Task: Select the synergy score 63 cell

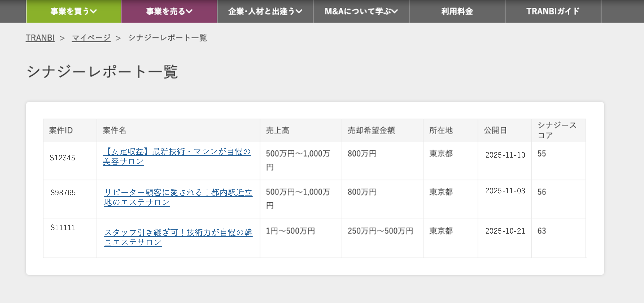Action: [542, 231]
